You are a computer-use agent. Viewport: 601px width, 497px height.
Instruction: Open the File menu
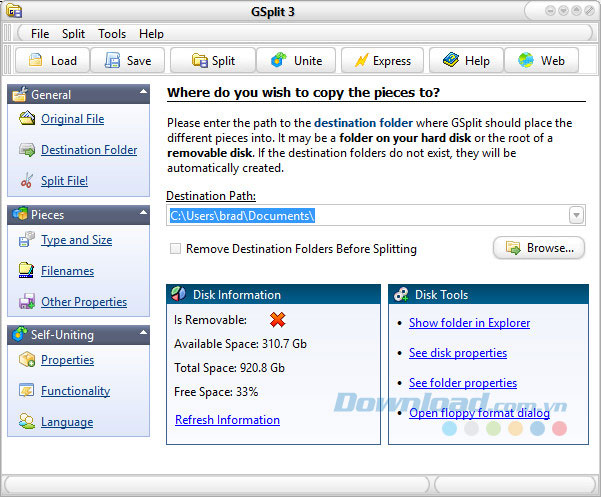tap(40, 34)
